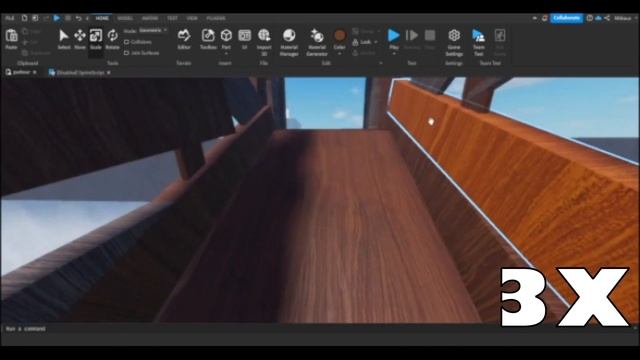Image resolution: width=640 pixels, height=360 pixels.
Task: Expand the Part dropdown arrow
Action: point(226,53)
